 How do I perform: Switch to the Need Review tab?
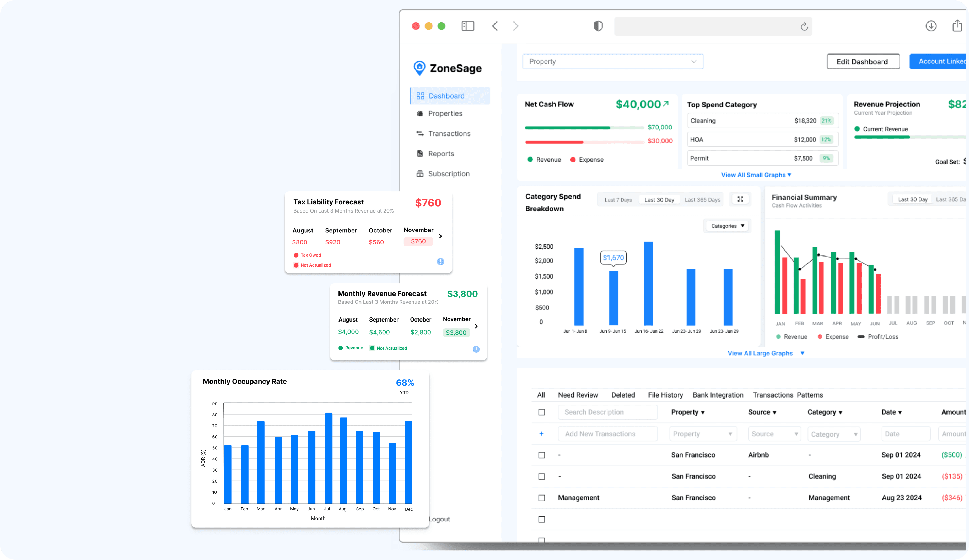[x=578, y=395]
